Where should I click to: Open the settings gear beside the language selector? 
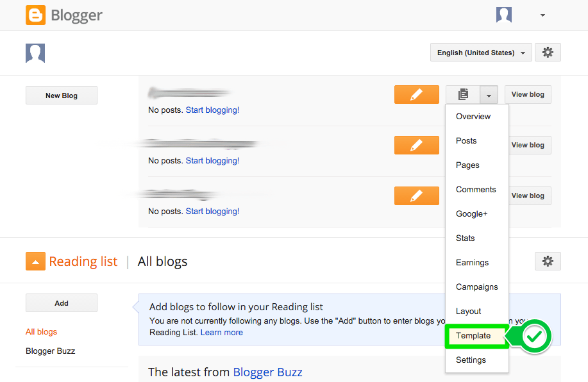(547, 52)
